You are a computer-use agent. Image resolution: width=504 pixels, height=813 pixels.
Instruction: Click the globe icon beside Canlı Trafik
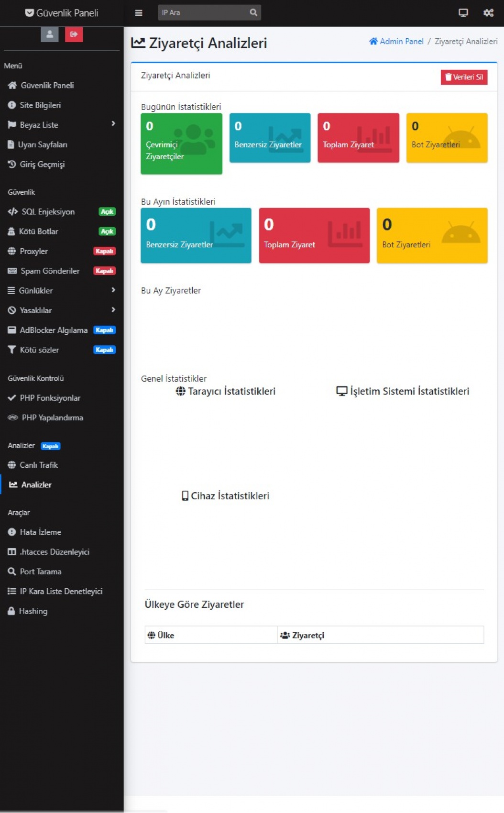[12, 465]
